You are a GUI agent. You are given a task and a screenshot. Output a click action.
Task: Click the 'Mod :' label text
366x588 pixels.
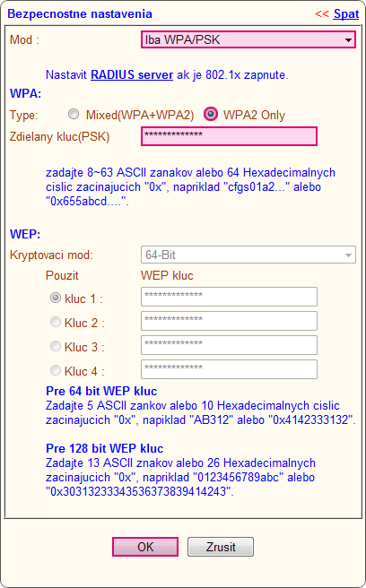(24, 39)
